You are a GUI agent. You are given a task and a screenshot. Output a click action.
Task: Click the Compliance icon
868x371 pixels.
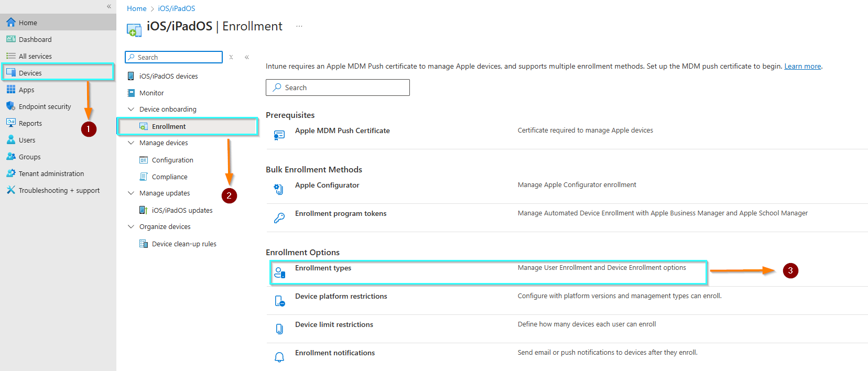(x=144, y=177)
